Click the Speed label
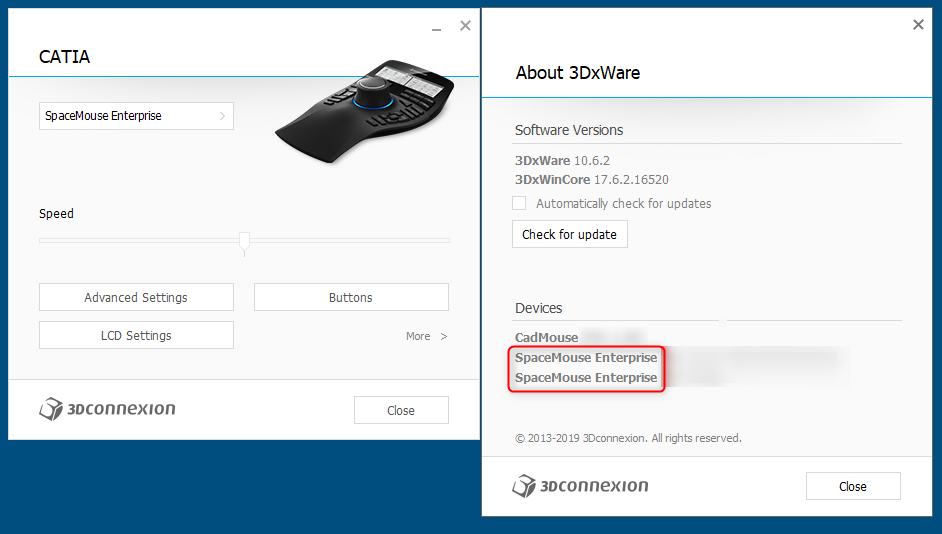 [x=56, y=214]
